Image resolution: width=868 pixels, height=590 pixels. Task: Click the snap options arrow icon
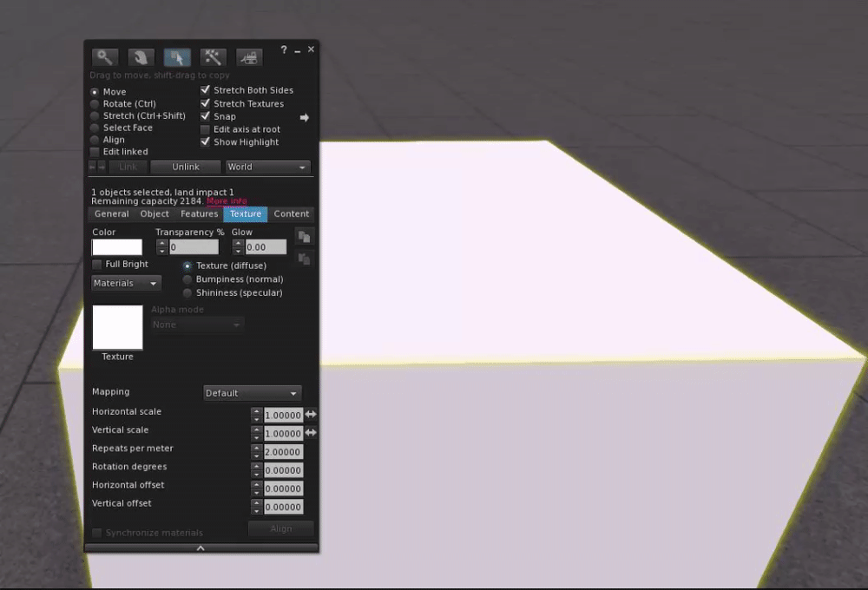pyautogui.click(x=304, y=117)
